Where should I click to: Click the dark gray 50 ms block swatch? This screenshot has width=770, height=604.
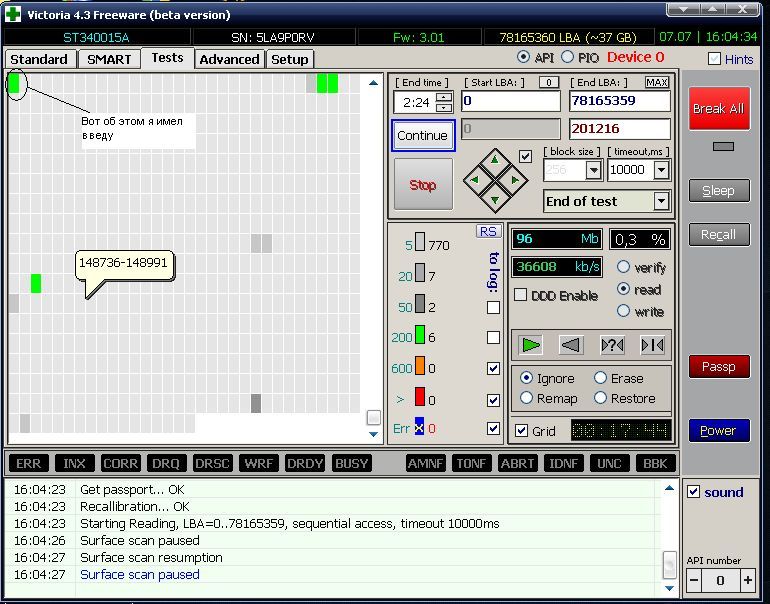click(x=420, y=303)
